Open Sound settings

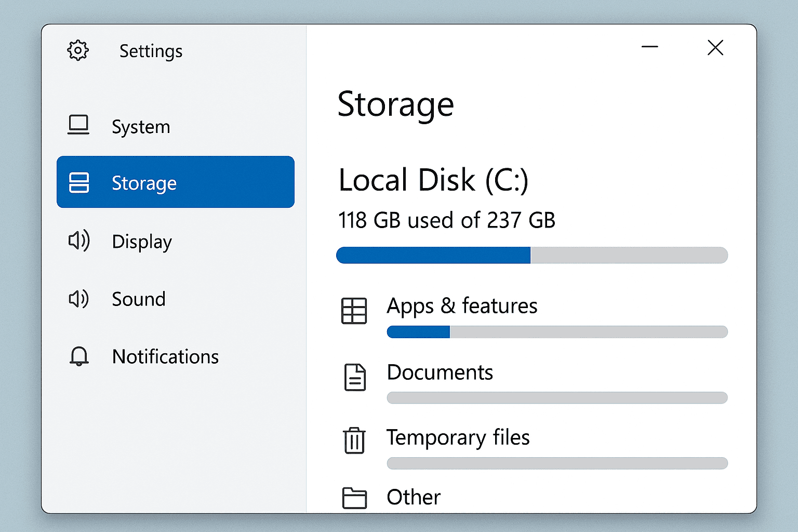coord(139,299)
